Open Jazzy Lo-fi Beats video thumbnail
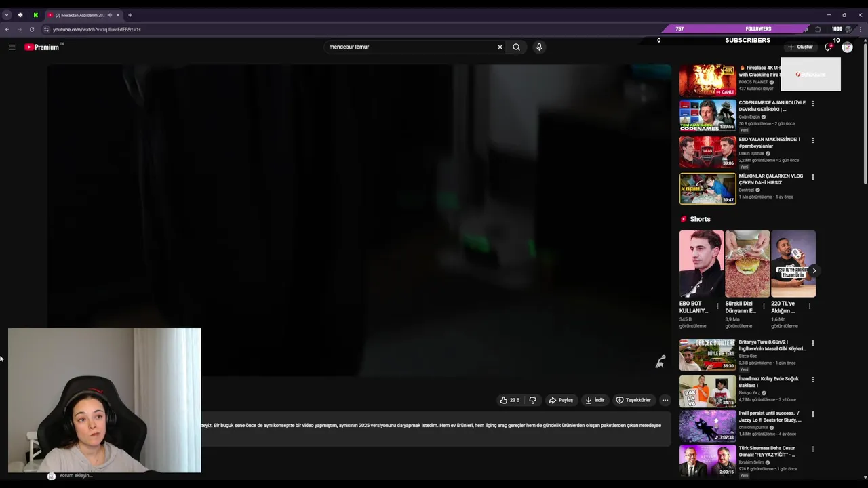Viewport: 868px width, 488px height. [707, 426]
